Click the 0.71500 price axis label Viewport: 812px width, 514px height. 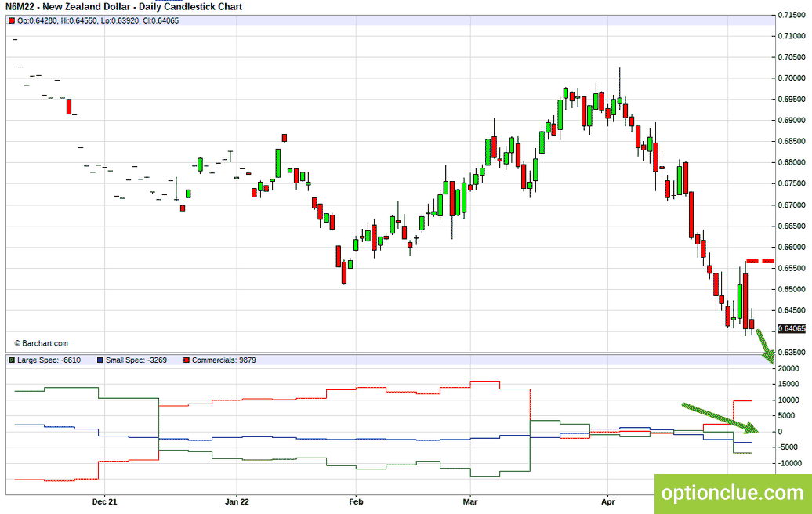tap(792, 15)
